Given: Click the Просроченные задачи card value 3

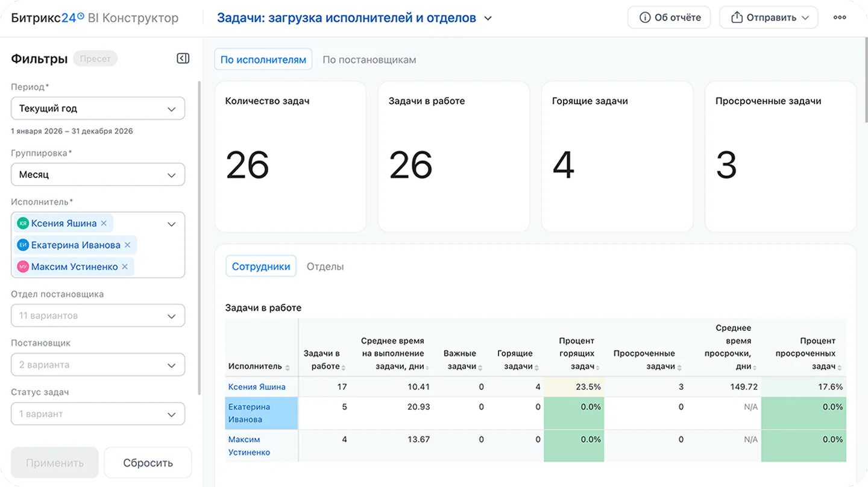Looking at the screenshot, I should pyautogui.click(x=726, y=165).
